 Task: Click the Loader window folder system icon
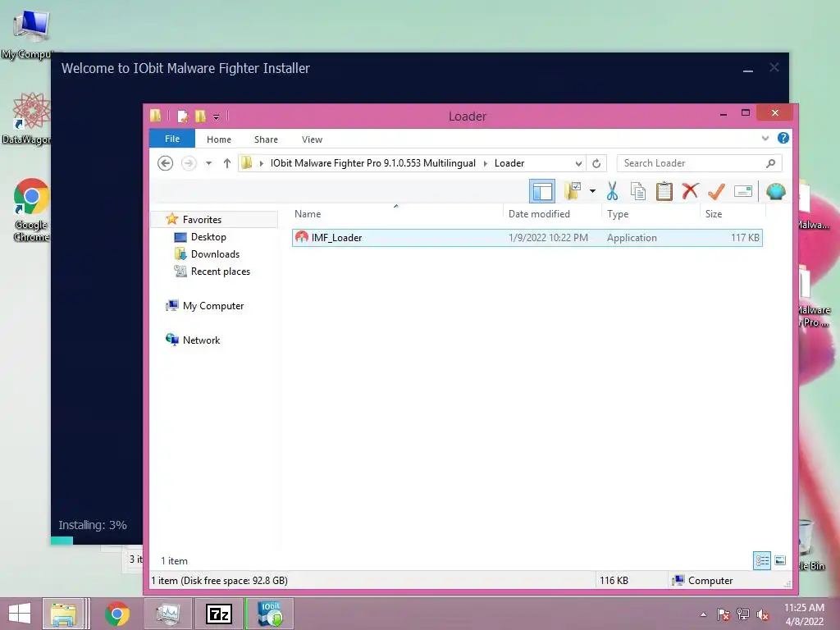(x=156, y=115)
